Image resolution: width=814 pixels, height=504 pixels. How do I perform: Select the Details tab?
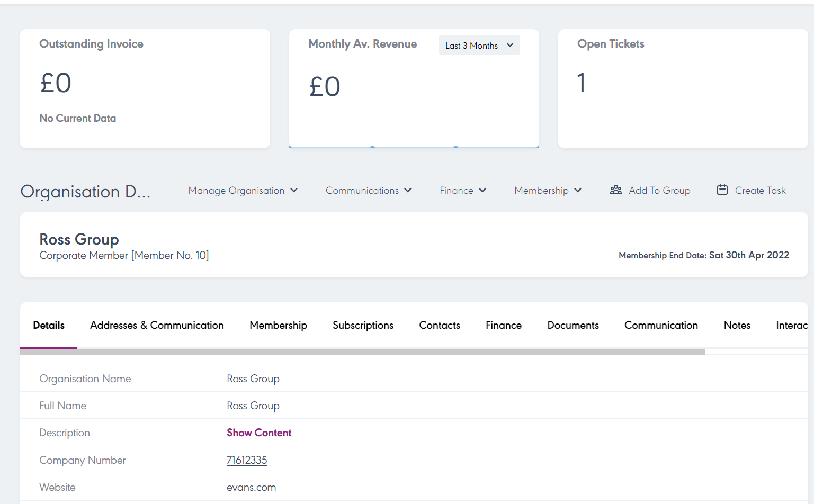(x=49, y=326)
